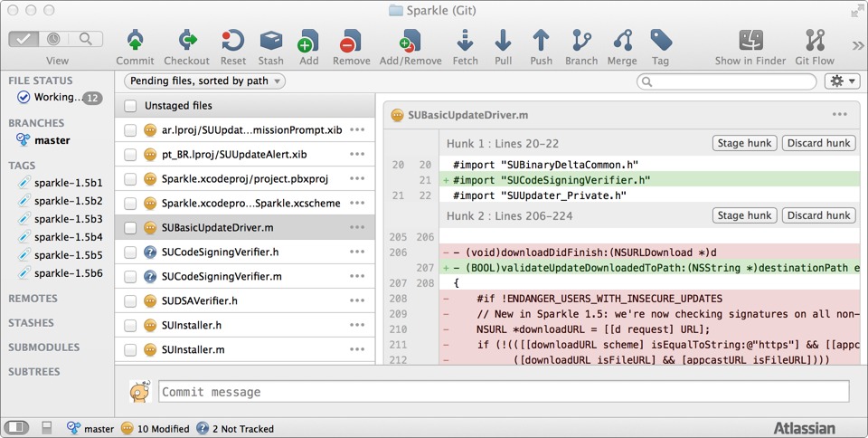The height and width of the screenshot is (438, 868).
Task: Select tag sparkle-1.5b2
Action: 61,201
